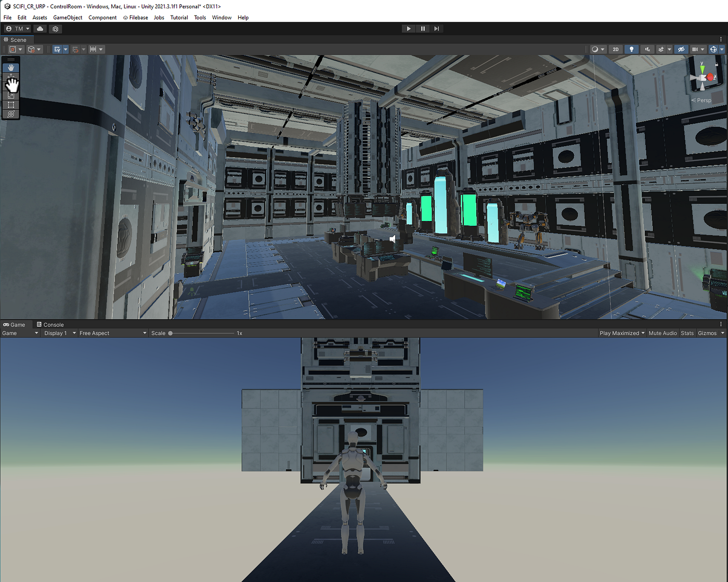The height and width of the screenshot is (582, 728).
Task: Toggle scene audio mute button
Action: point(647,49)
